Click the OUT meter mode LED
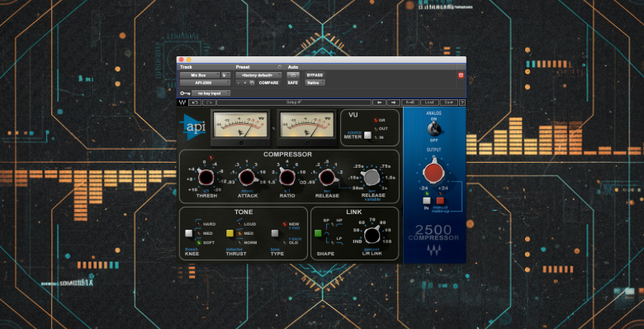The width and height of the screenshot is (644, 329). point(376,129)
